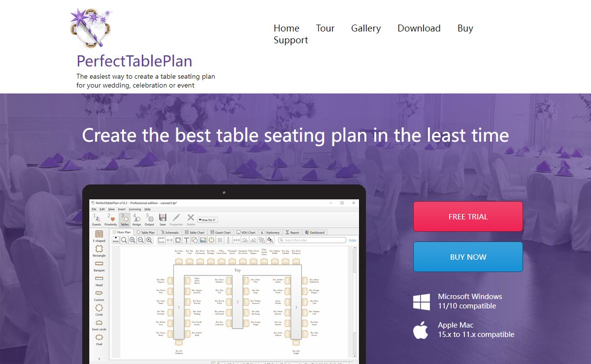This screenshot has height=364, width=591.
Task: Insert an Oval table from the sidebar
Action: (x=99, y=339)
